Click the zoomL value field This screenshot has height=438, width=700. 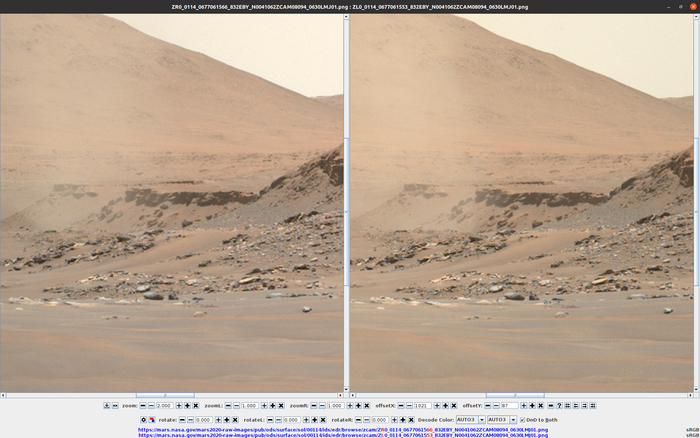[250, 406]
